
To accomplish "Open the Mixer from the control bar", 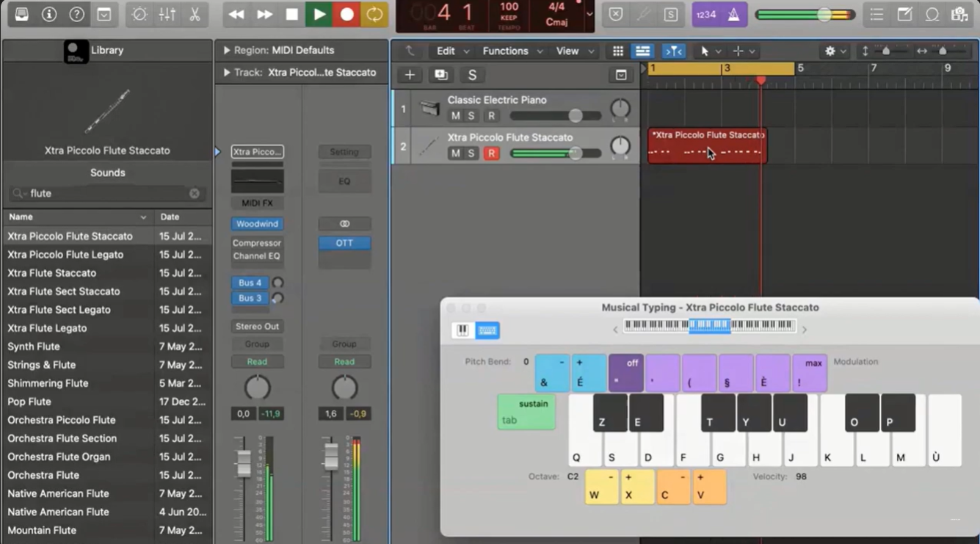I will (x=167, y=15).
